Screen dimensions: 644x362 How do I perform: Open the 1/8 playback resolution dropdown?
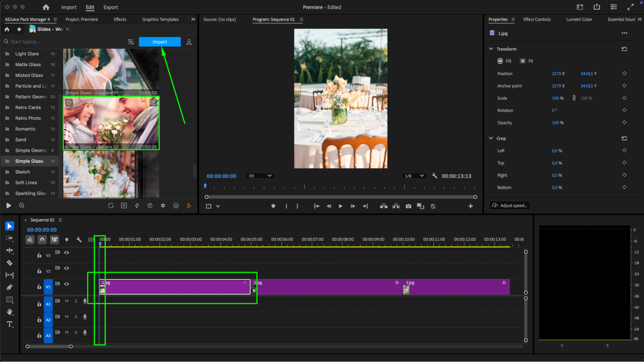pos(414,176)
